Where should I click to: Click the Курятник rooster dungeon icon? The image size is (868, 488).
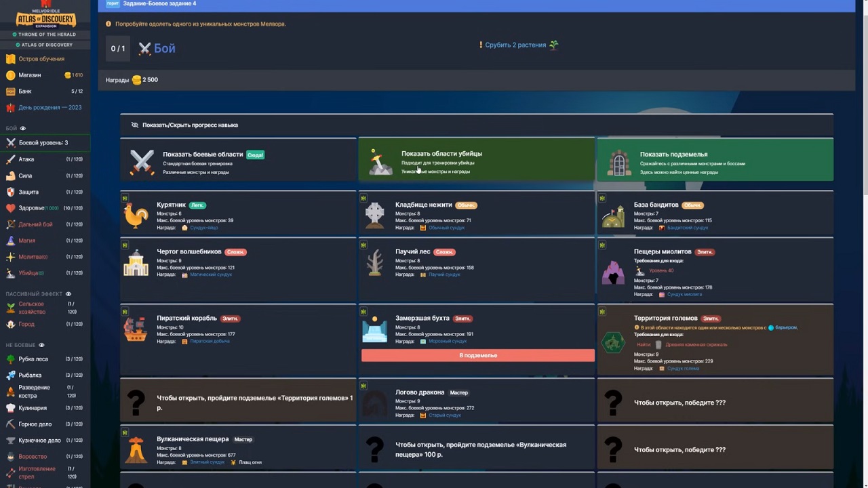click(136, 216)
